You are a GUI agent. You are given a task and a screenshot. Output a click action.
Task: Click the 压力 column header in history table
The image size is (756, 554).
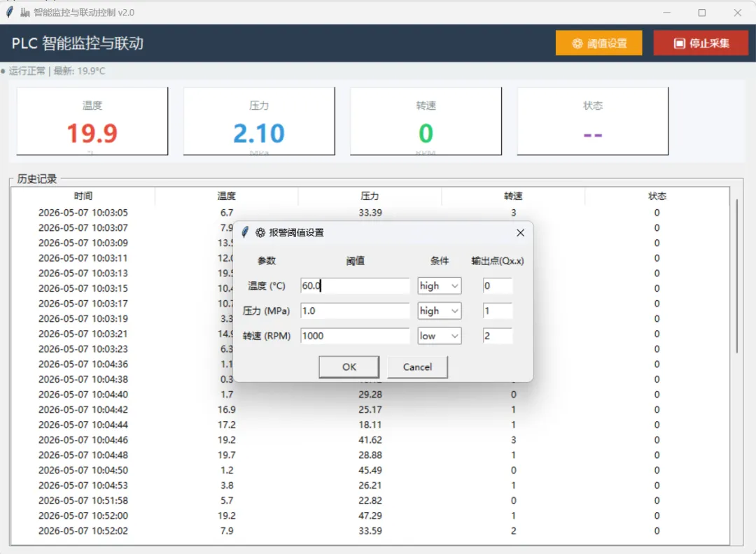tap(370, 196)
